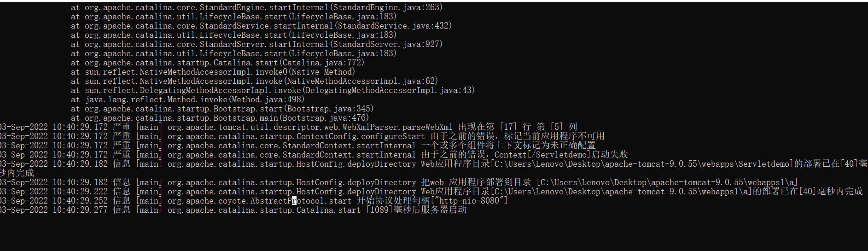The width and height of the screenshot is (868, 251).
Task: Click the webapps1\a deployment directory path
Action: [667, 182]
